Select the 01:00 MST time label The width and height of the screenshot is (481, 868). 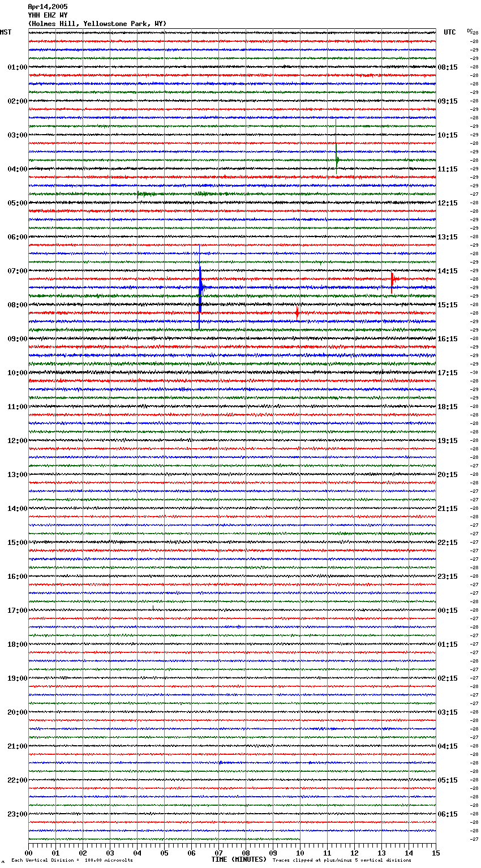(18, 67)
